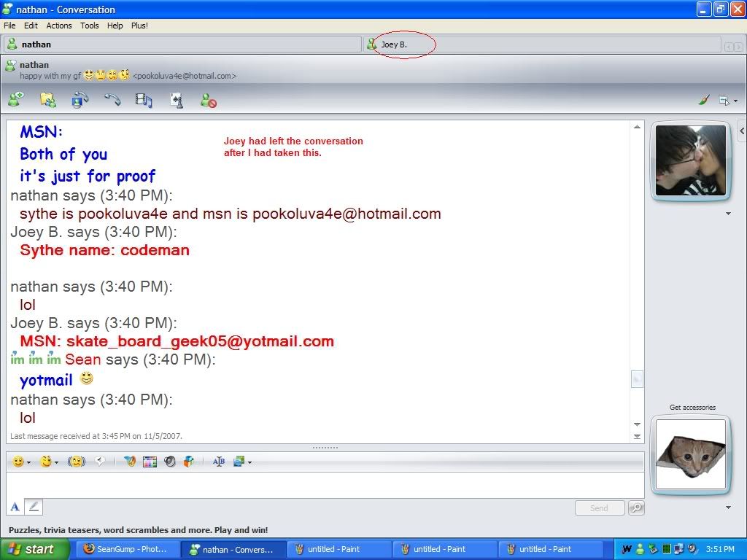This screenshot has width=747, height=560.
Task: Click the Messenger Plus funnel icon
Action: coord(130,462)
